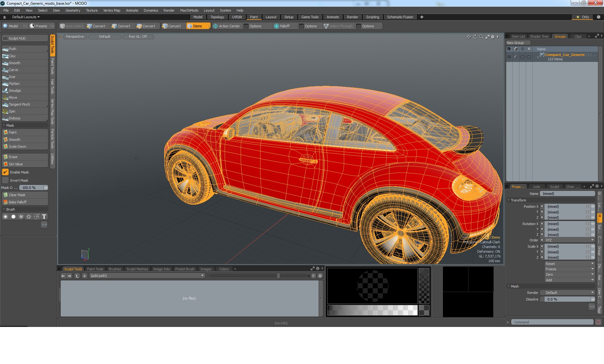
Task: Toggle visibility eye for Compact_Car_Generic group
Action: tap(509, 57)
